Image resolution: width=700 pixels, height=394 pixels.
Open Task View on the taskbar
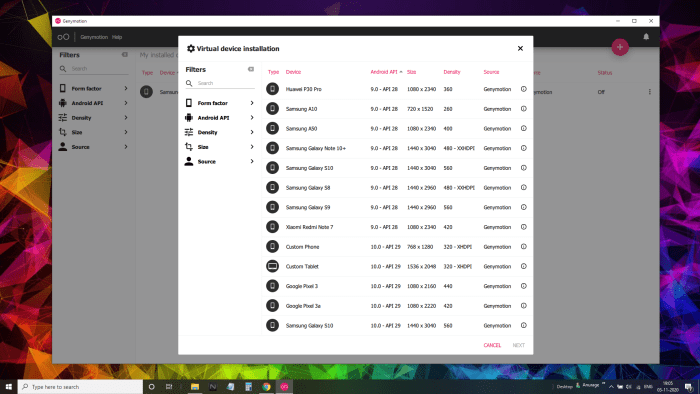point(169,386)
